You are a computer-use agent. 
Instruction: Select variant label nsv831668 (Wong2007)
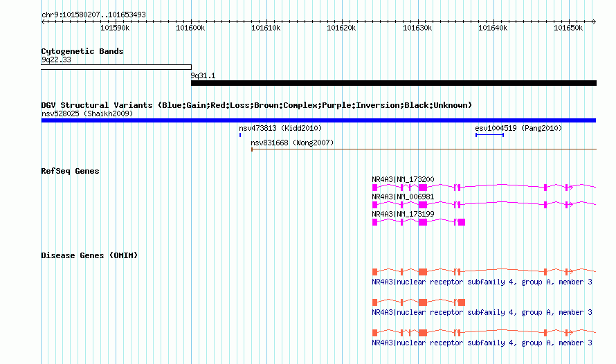(x=292, y=143)
